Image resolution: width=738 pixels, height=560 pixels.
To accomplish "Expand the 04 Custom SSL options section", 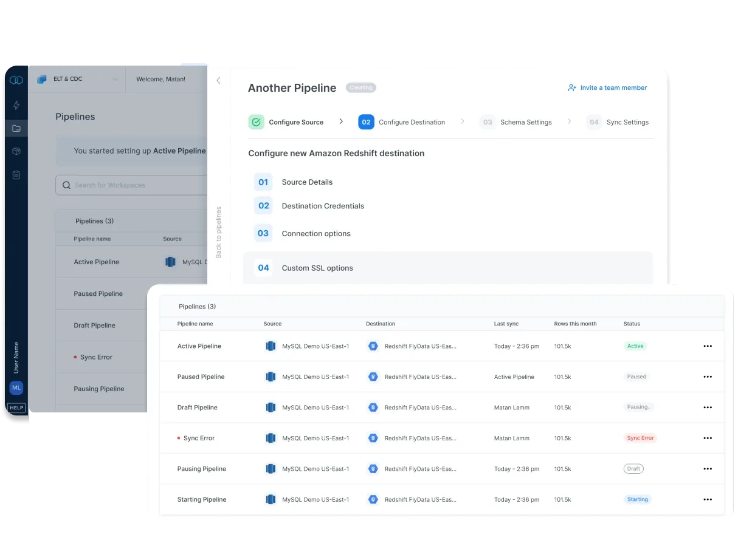I will point(449,268).
